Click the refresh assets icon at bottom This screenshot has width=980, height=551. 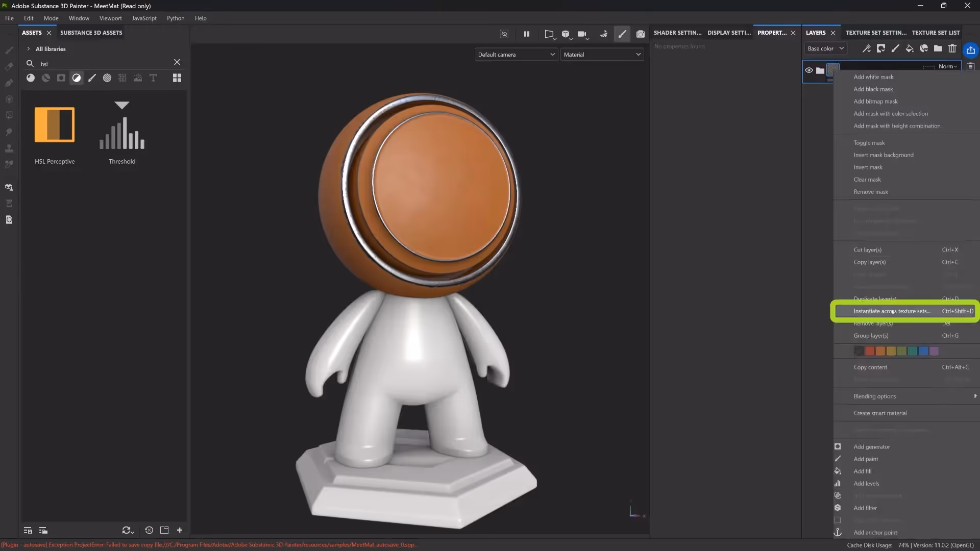click(128, 531)
